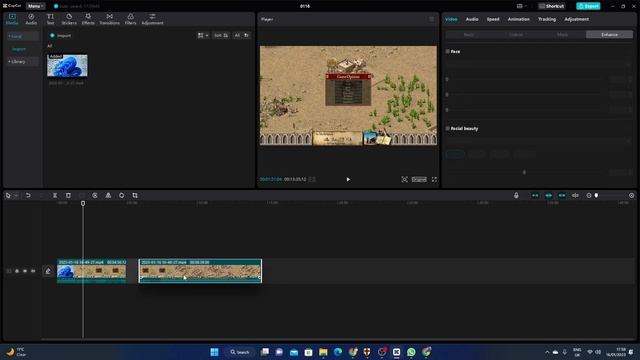Open the Media panel
This screenshot has width=640, height=360.
pyautogui.click(x=12, y=19)
